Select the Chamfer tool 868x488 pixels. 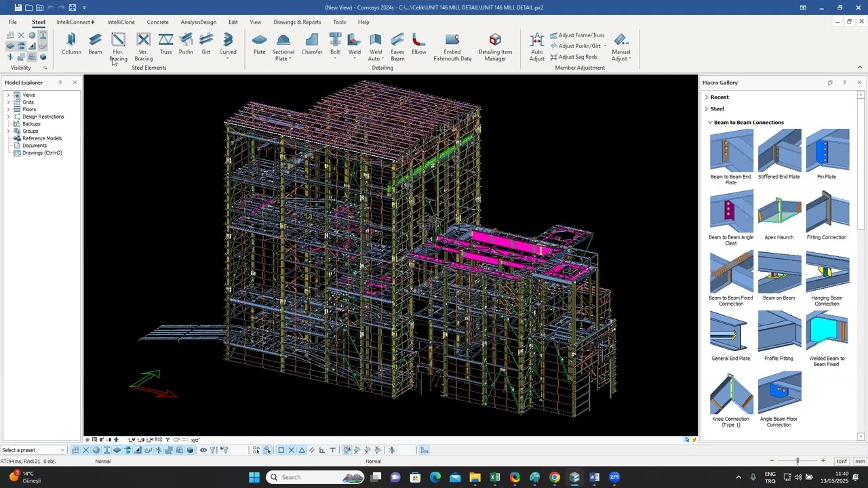pyautogui.click(x=312, y=45)
